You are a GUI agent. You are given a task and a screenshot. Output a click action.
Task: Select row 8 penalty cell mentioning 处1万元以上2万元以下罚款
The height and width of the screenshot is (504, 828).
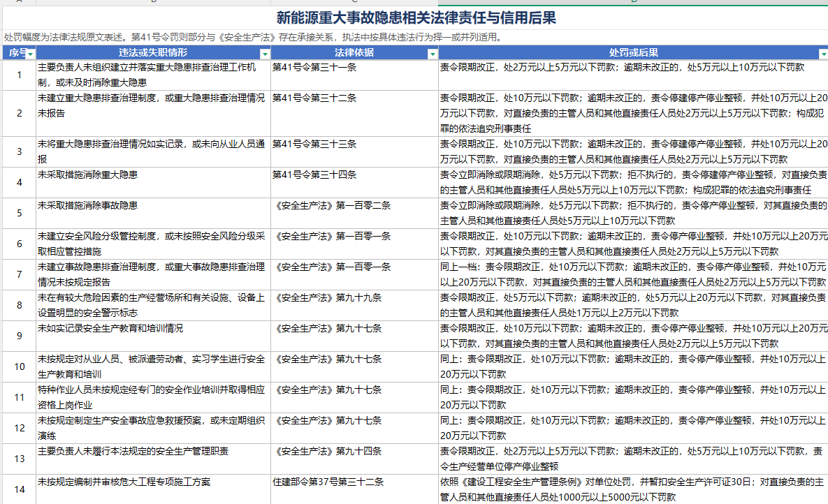point(633,305)
